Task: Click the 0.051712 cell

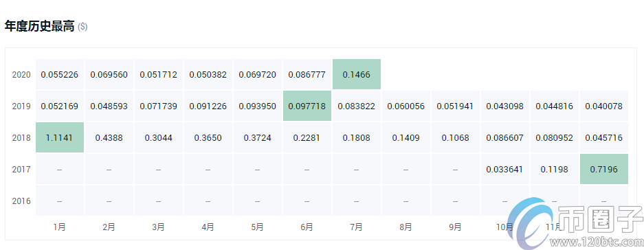Action: 159,74
